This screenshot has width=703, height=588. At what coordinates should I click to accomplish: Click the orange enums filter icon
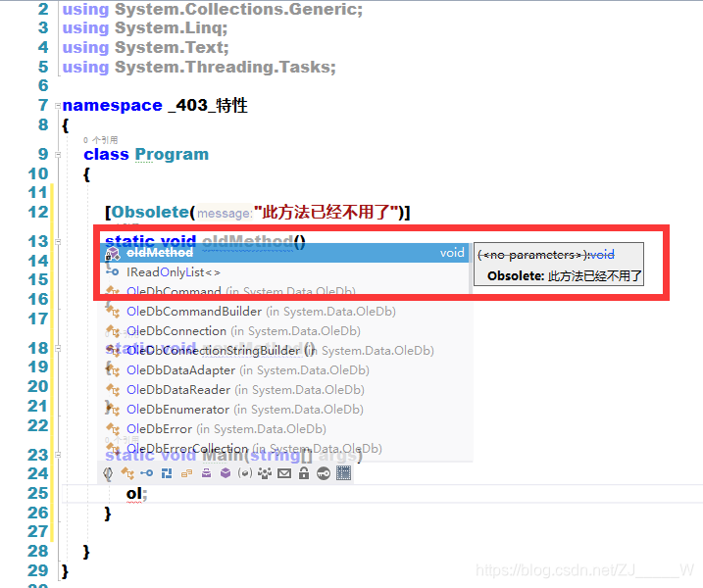[x=186, y=473]
